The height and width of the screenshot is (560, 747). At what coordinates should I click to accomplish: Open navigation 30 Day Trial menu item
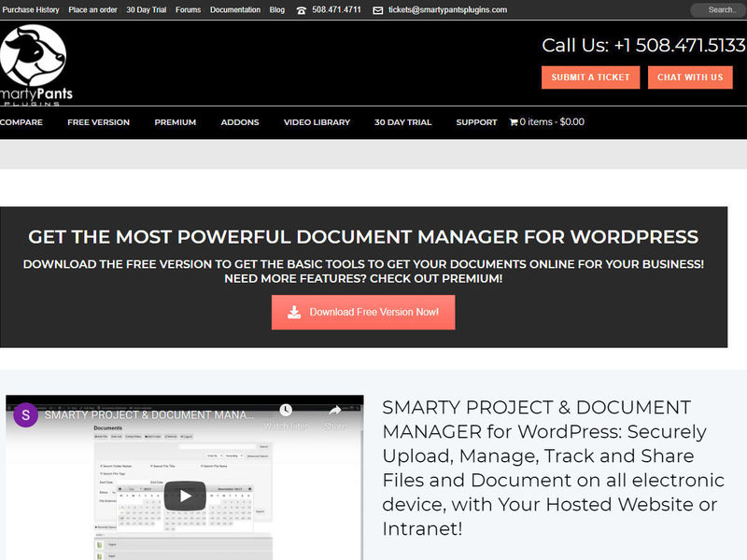pyautogui.click(x=403, y=122)
